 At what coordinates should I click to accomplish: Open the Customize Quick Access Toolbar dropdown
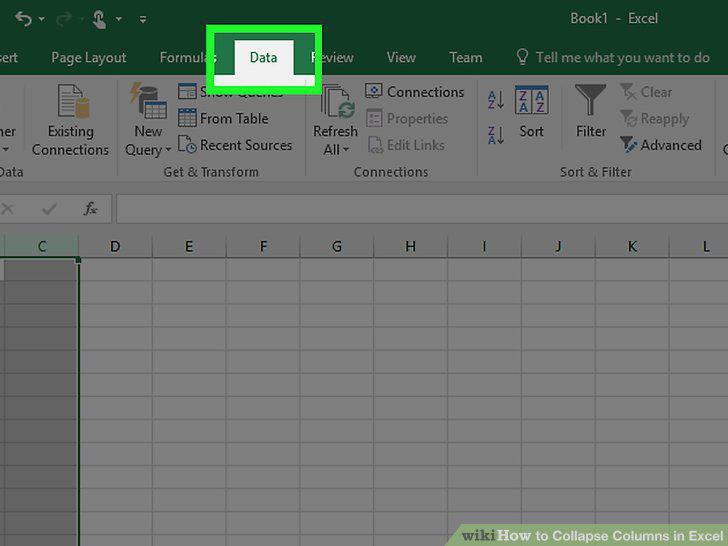point(143,19)
